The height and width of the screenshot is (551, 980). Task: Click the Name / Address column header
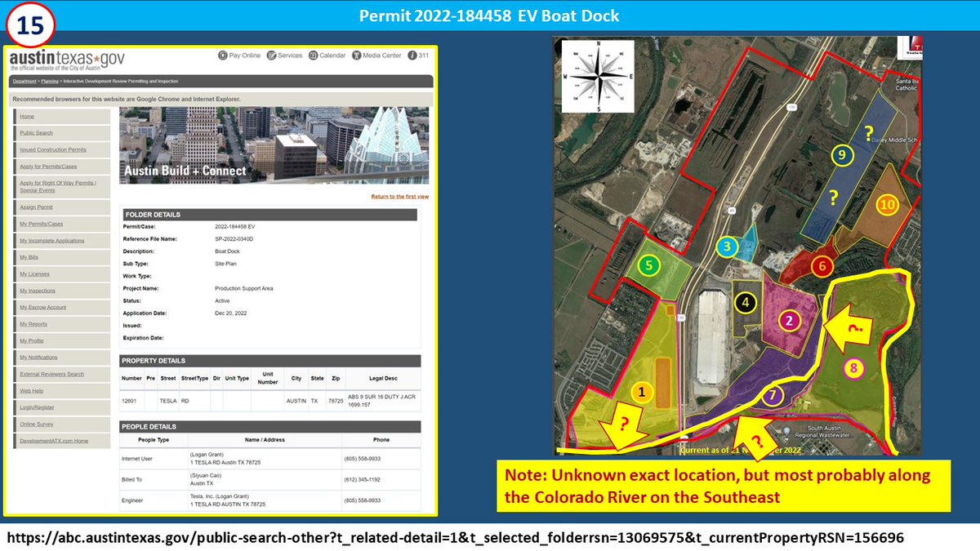click(x=265, y=440)
